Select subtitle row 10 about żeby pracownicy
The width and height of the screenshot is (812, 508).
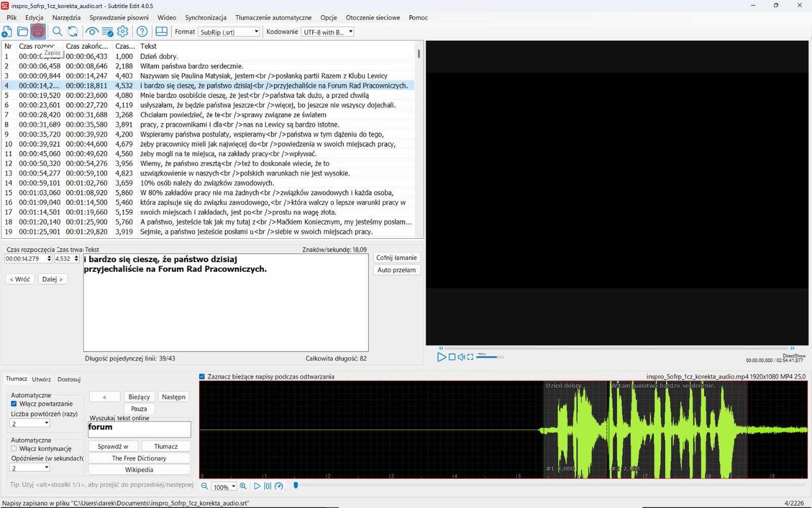coord(208,144)
